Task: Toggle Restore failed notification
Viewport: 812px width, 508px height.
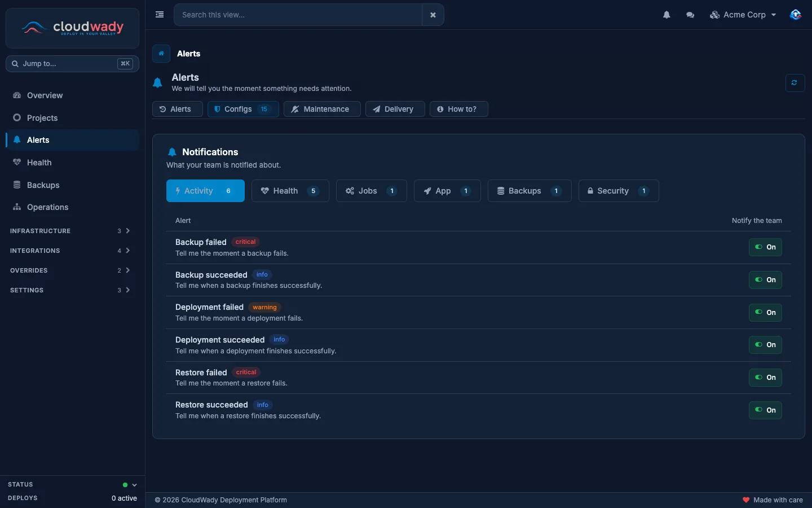Action: tap(765, 378)
